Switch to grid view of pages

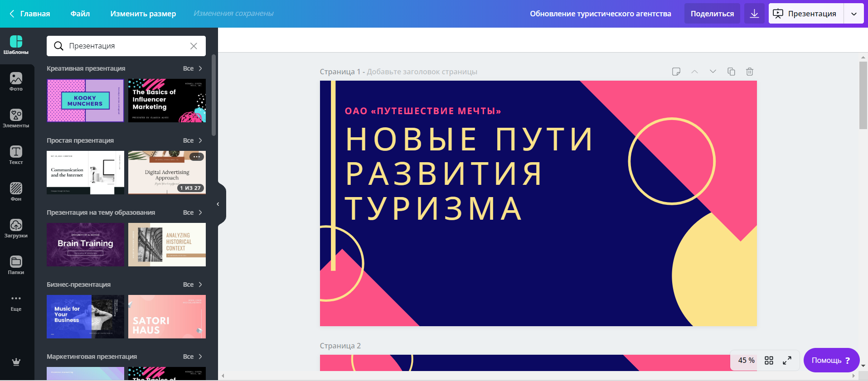[x=769, y=360]
